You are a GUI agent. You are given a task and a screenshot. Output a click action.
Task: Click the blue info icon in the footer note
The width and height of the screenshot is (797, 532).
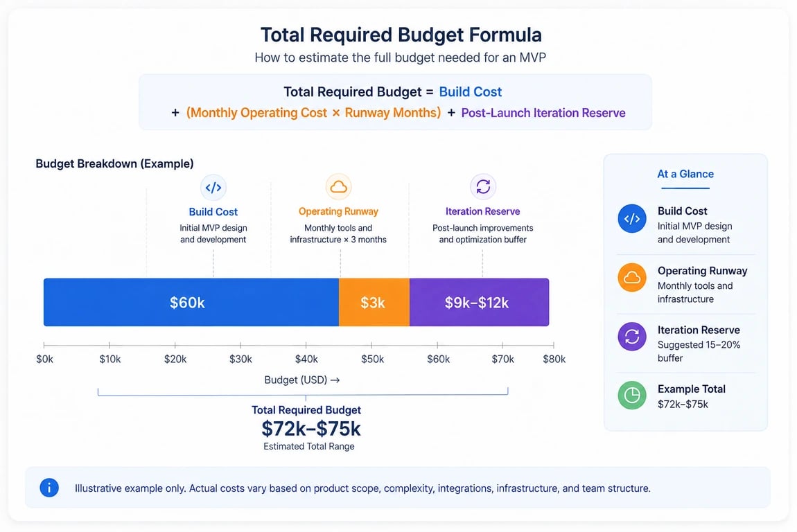coord(49,488)
